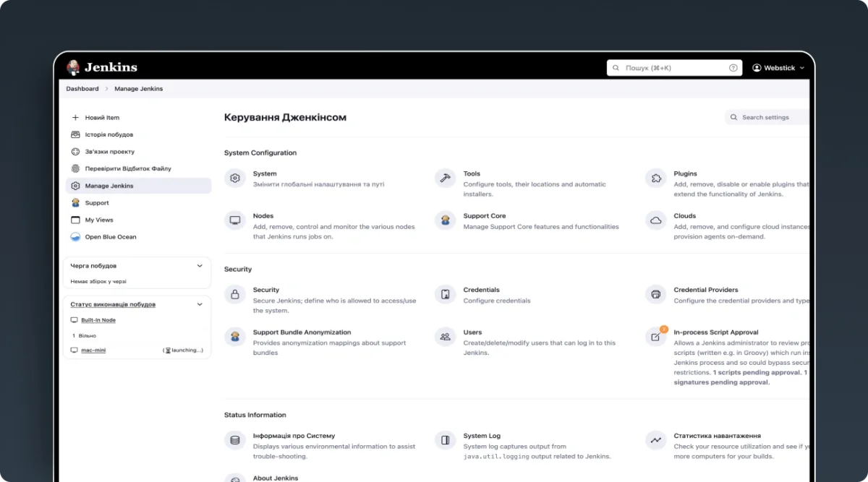Click the Зв'язки проекту icon
Viewport: 868px width, 482px height.
pos(75,152)
